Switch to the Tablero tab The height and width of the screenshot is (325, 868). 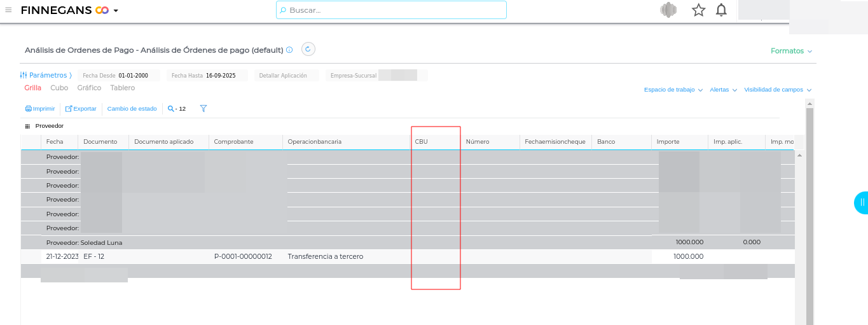[x=122, y=88]
